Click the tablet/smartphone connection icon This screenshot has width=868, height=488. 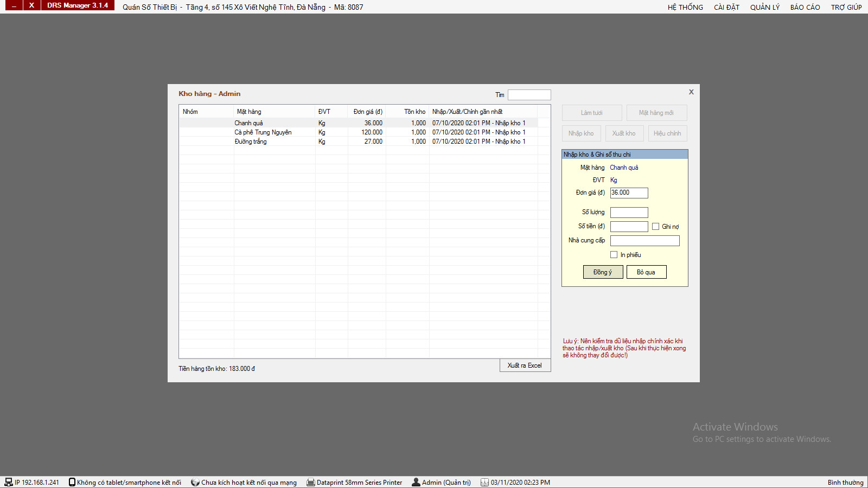[72, 483]
